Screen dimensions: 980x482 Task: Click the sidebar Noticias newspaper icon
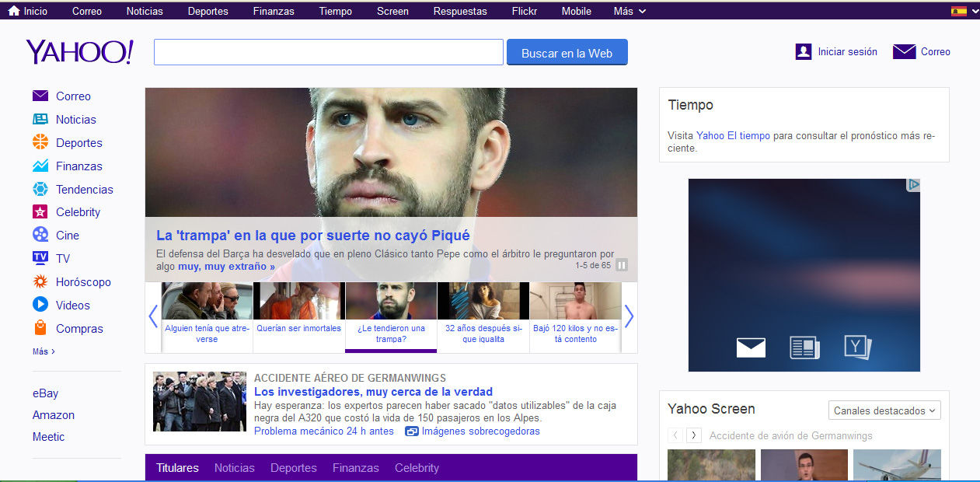40,119
